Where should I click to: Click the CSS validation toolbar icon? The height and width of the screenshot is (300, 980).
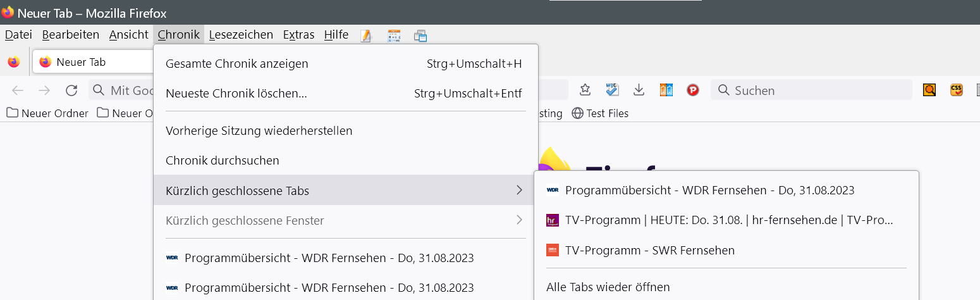(x=957, y=91)
